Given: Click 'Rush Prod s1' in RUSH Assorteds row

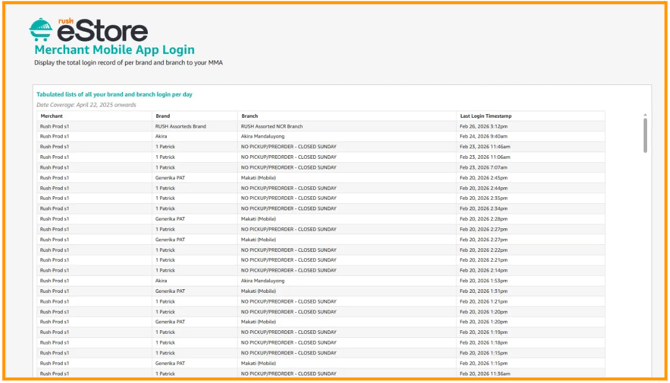Looking at the screenshot, I should 55,127.
